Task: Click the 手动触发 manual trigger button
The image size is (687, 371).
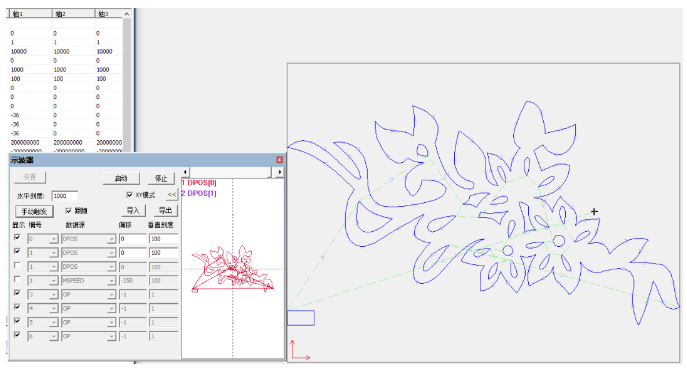Action: coord(34,212)
